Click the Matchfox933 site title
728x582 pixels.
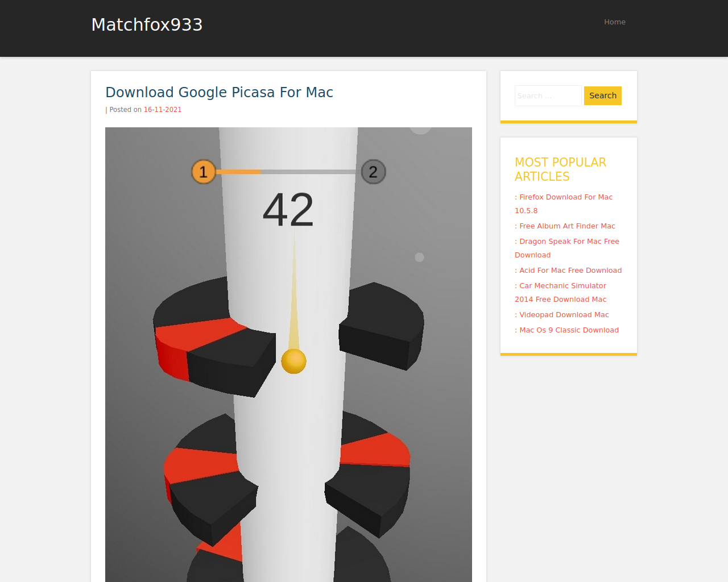pyautogui.click(x=147, y=24)
